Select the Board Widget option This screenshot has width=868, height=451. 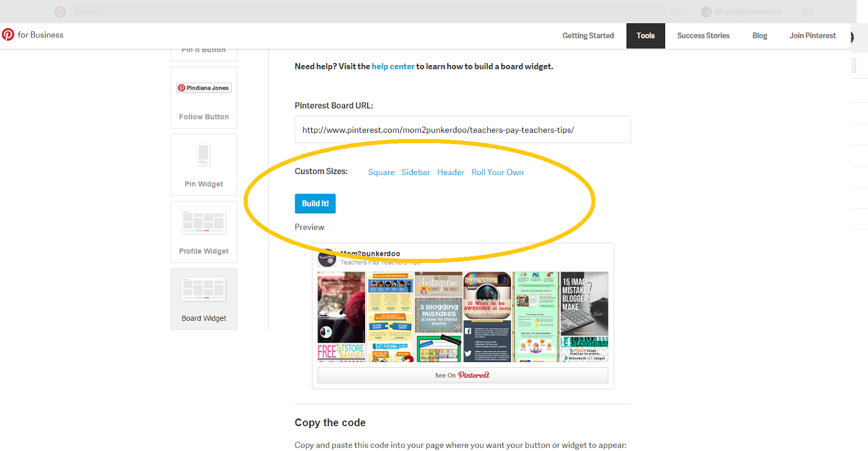tap(204, 299)
